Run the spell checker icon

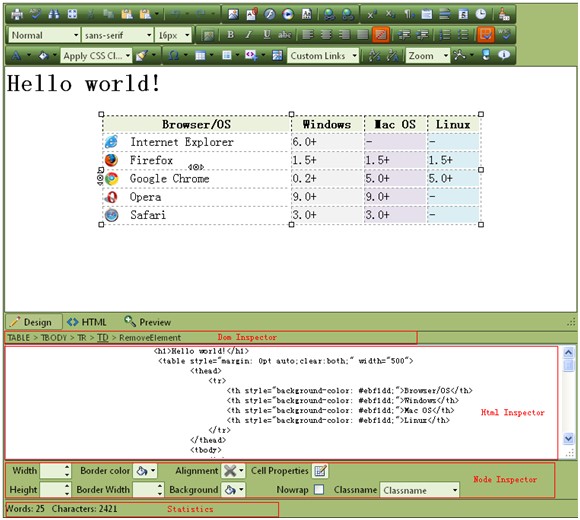click(36, 14)
